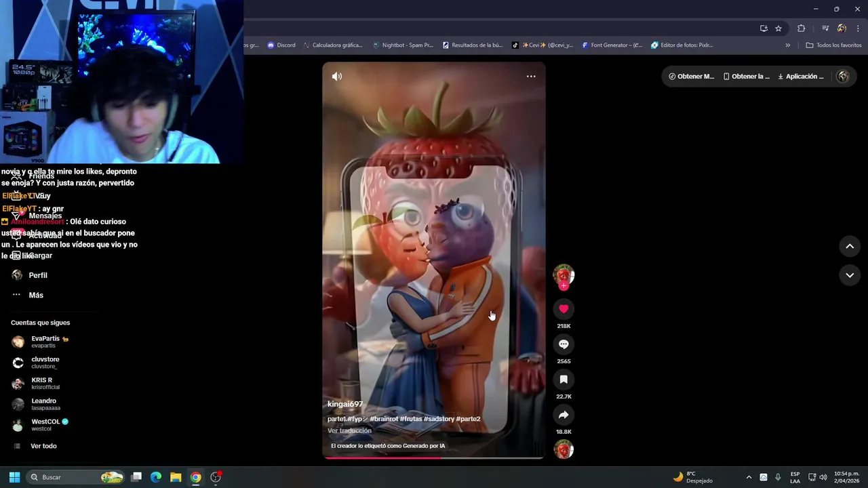Image resolution: width=868 pixels, height=488 pixels.
Task: Click taskbar Buscar search box
Action: [76, 477]
